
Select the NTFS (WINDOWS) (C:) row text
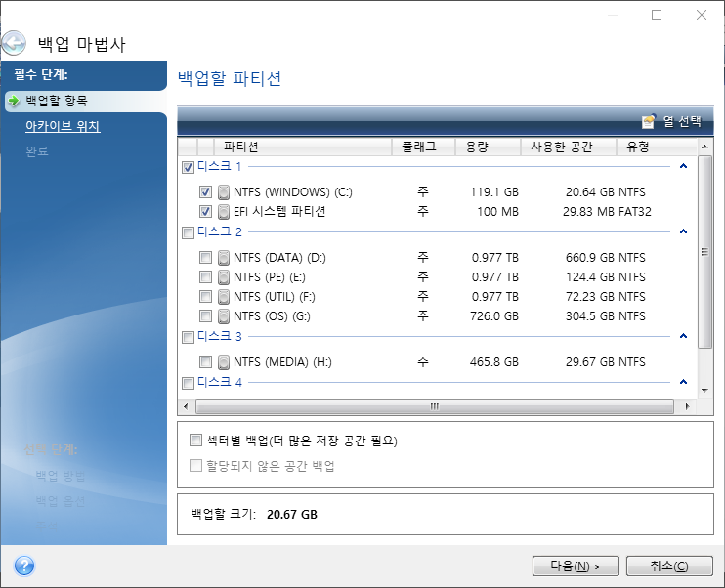[x=293, y=191]
